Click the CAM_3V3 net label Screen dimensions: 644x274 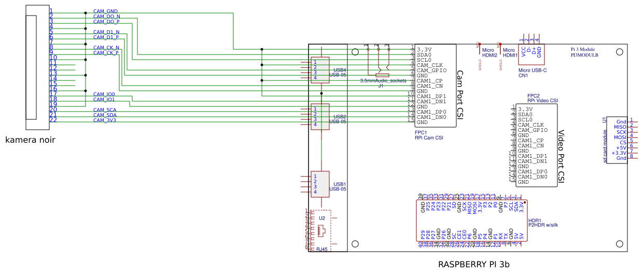click(105, 120)
